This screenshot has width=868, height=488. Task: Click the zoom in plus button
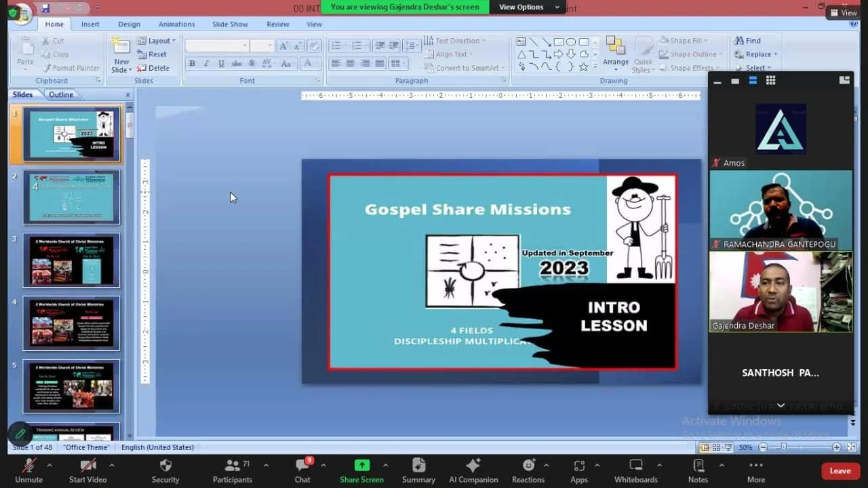[836, 447]
